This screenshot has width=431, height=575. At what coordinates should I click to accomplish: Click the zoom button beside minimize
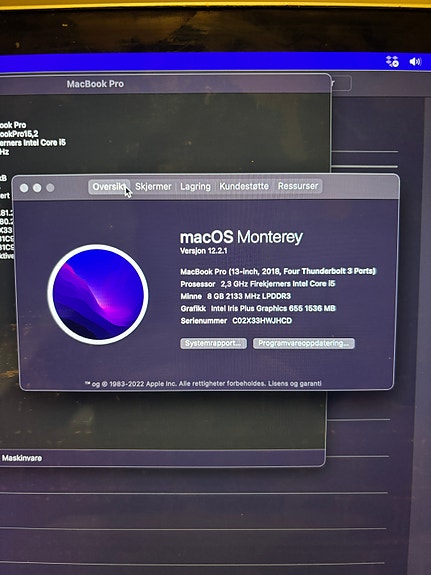point(50,188)
